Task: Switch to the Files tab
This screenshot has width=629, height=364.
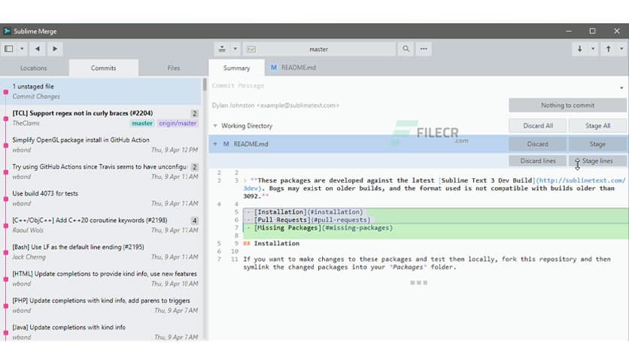Action: pos(173,68)
